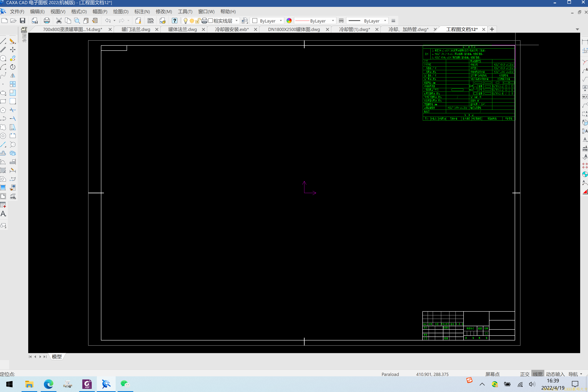This screenshot has width=588, height=392.
Task: Toggle 线宽 line width display
Action: coord(537,374)
